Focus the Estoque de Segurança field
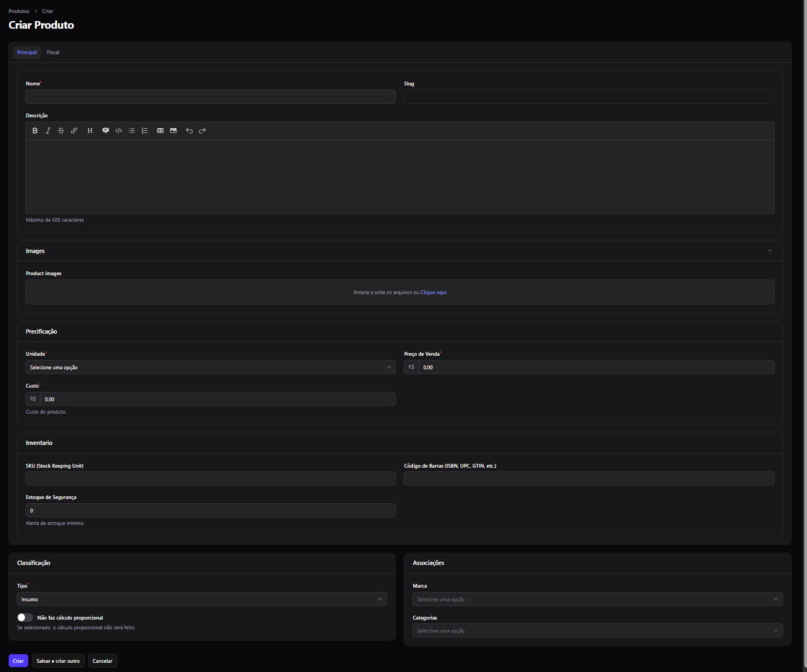 (210, 510)
